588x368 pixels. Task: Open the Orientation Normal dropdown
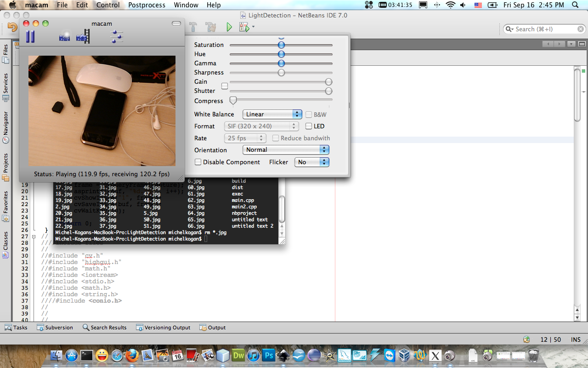pos(286,149)
